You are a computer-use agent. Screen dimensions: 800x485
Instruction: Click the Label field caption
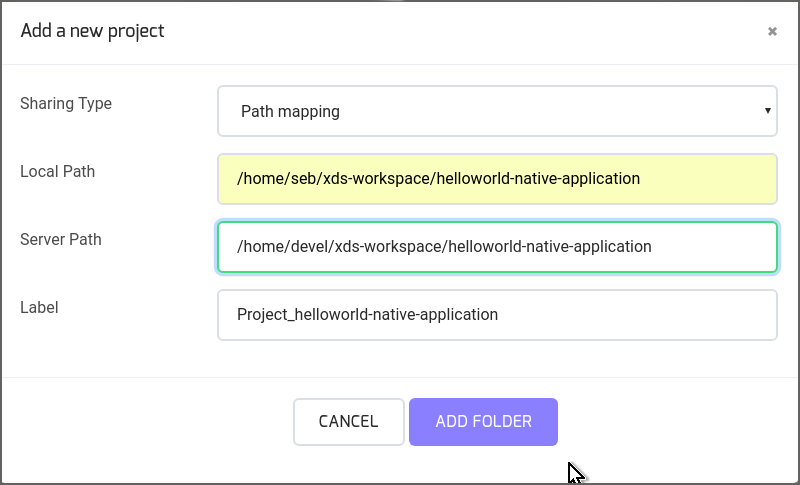39,307
